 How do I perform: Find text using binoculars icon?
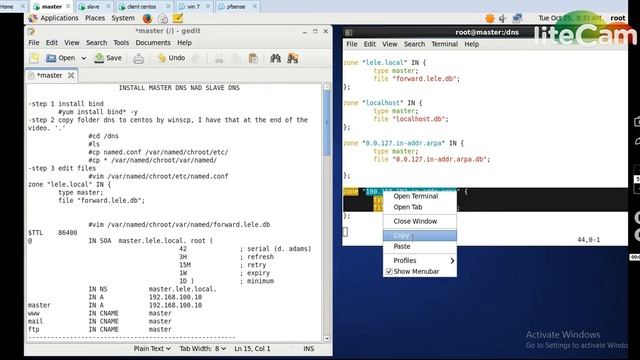click(276, 58)
